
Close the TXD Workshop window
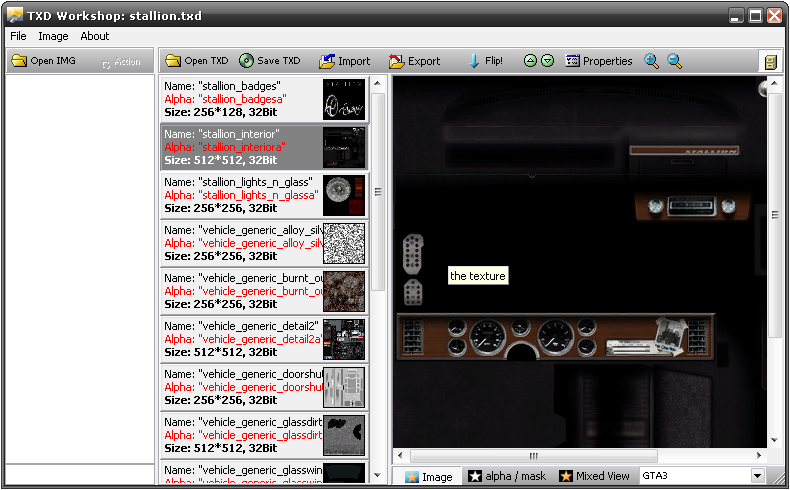pos(774,16)
